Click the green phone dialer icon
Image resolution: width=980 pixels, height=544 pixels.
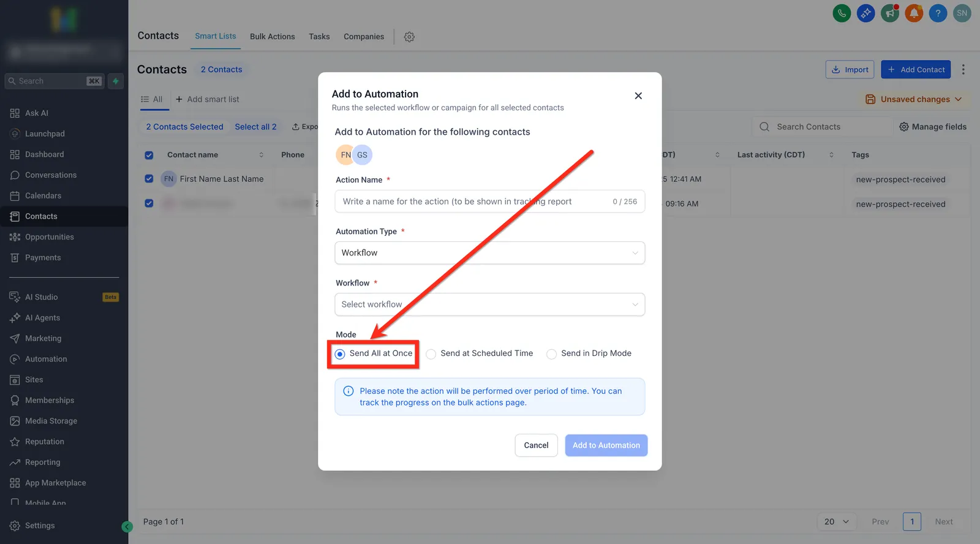pyautogui.click(x=842, y=13)
